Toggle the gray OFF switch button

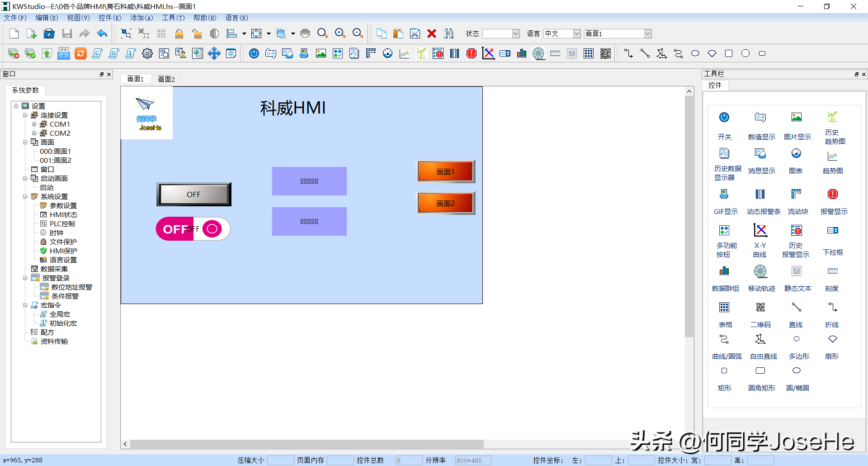point(193,195)
